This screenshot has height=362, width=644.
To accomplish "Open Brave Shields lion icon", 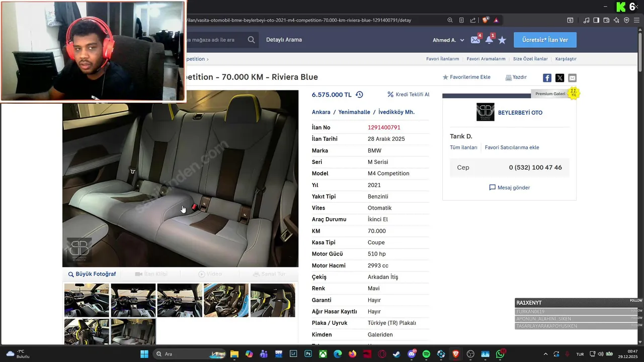I will (x=486, y=20).
